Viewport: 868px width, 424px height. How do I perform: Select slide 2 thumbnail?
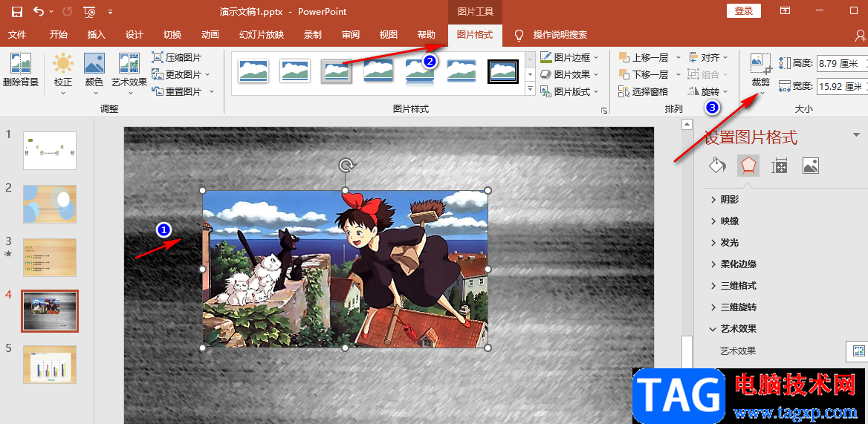(x=50, y=204)
